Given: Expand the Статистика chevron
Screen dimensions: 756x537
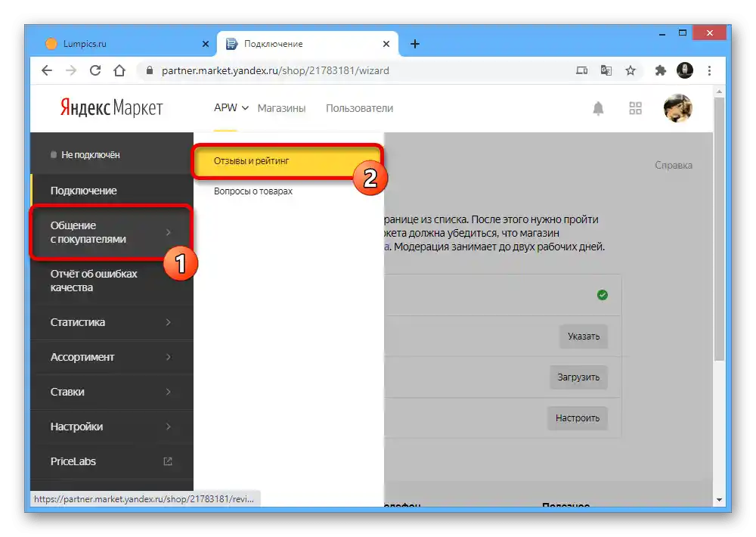Looking at the screenshot, I should click(x=169, y=321).
